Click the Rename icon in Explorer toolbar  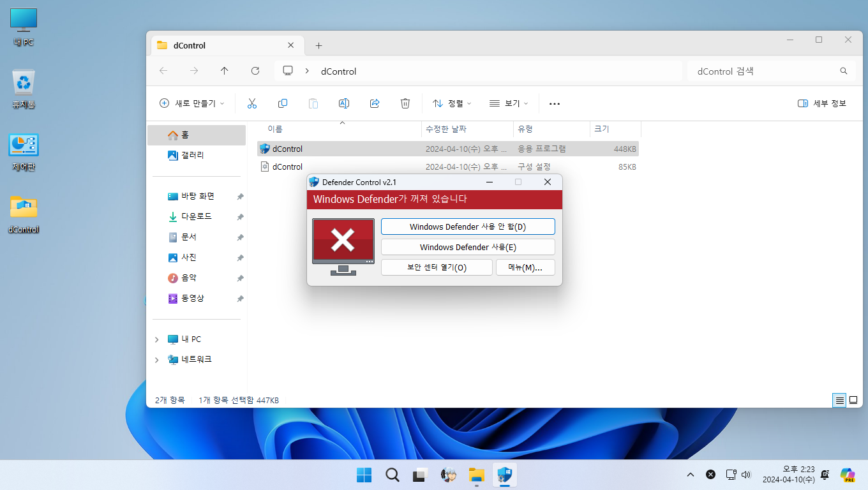[344, 103]
